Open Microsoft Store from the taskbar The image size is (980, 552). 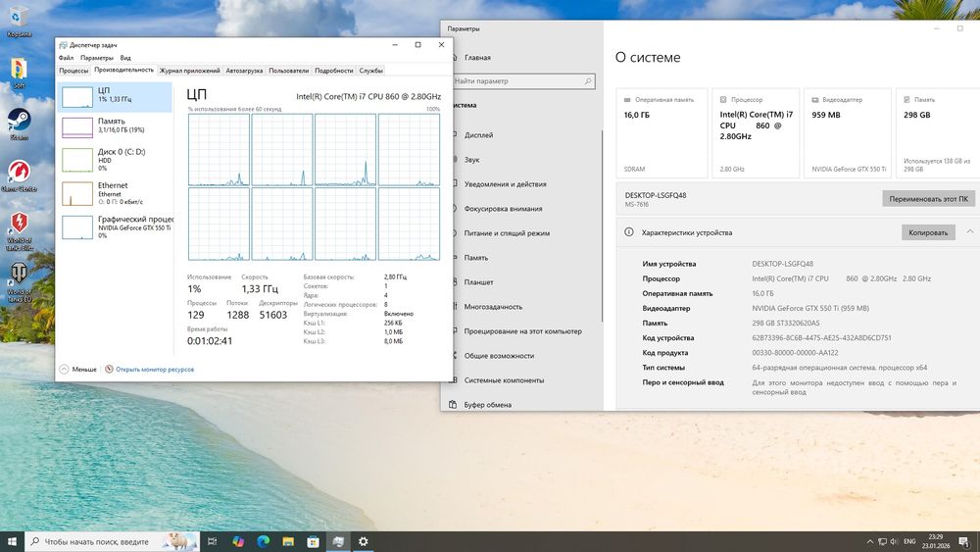tap(314, 541)
